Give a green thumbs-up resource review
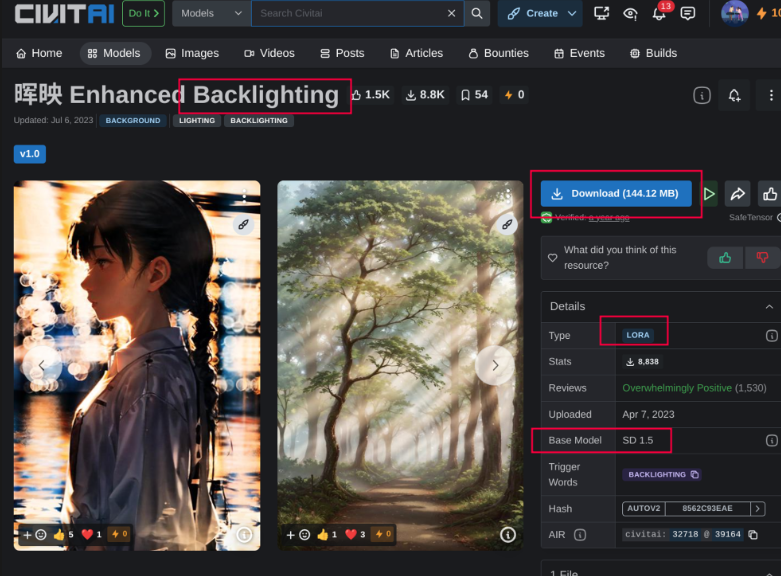 click(725, 258)
